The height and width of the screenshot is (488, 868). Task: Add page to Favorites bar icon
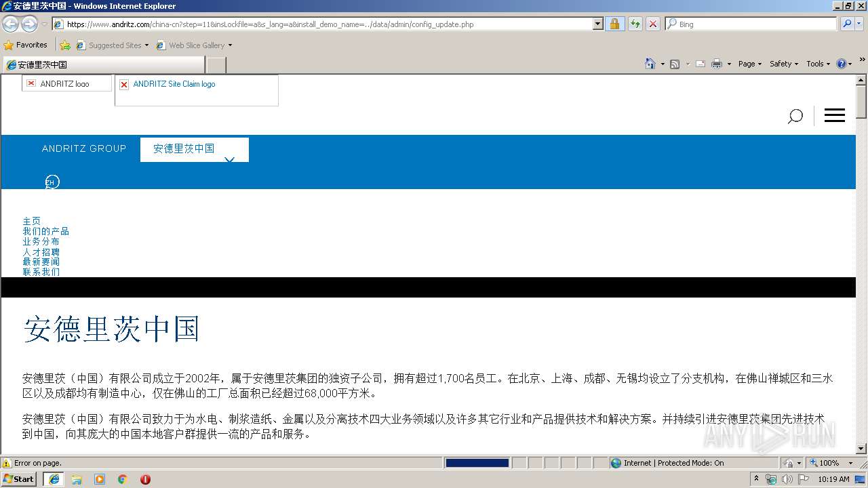click(65, 45)
